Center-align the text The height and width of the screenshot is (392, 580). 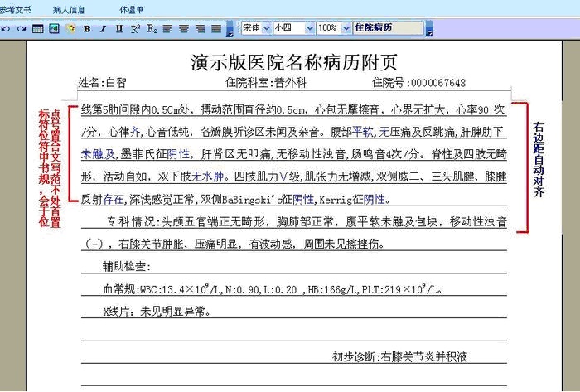(184, 28)
